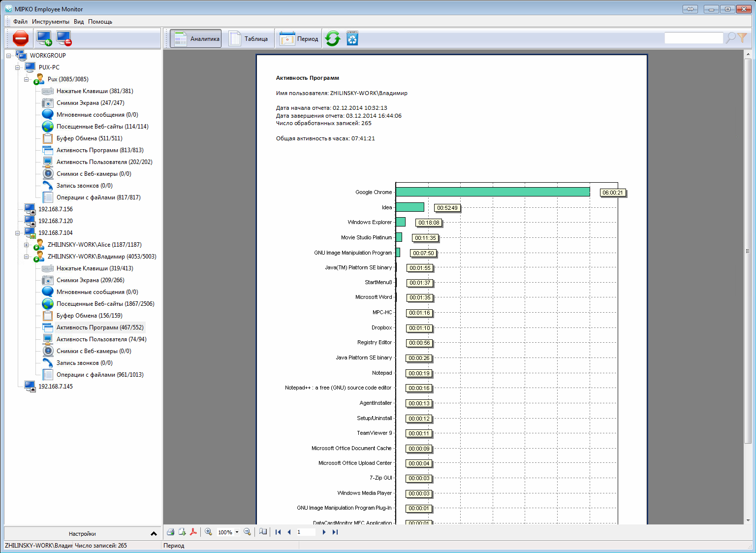Open the Помощь menu
Viewport: 756px width, 553px height.
click(x=100, y=22)
